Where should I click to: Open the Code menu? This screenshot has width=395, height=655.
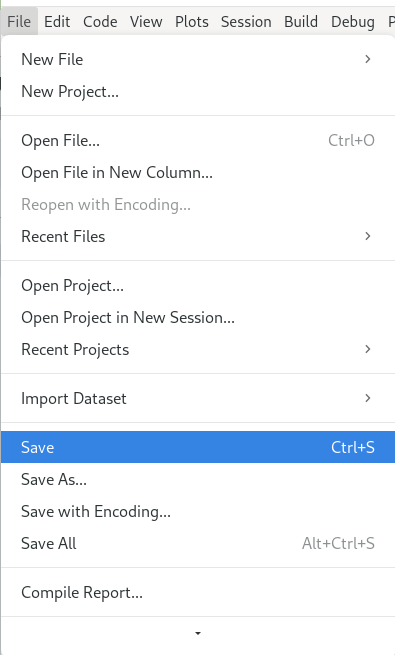coord(100,21)
